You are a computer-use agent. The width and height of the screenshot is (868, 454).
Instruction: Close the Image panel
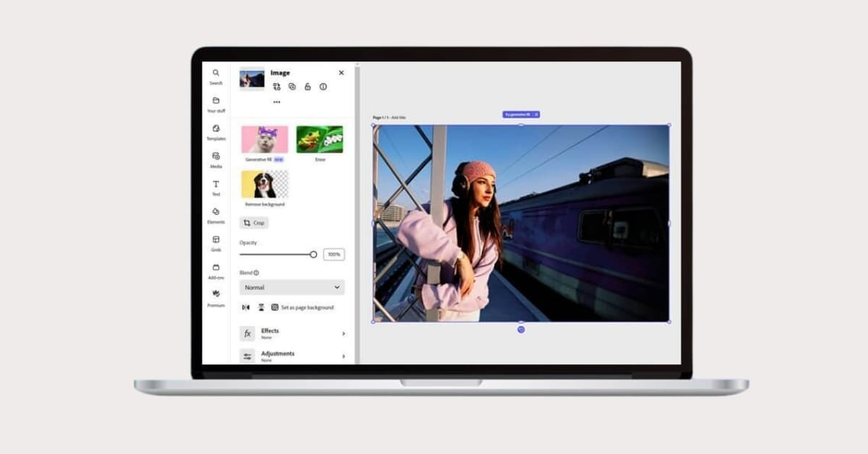pos(341,72)
